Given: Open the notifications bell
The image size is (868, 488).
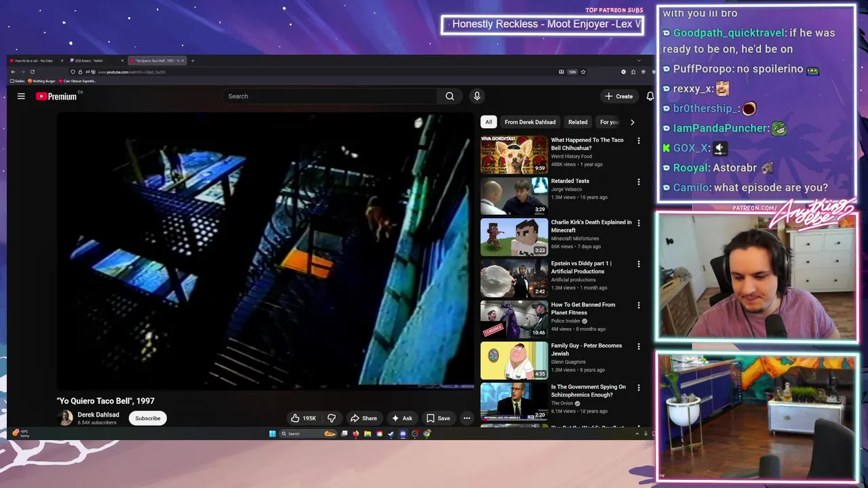Looking at the screenshot, I should [650, 96].
